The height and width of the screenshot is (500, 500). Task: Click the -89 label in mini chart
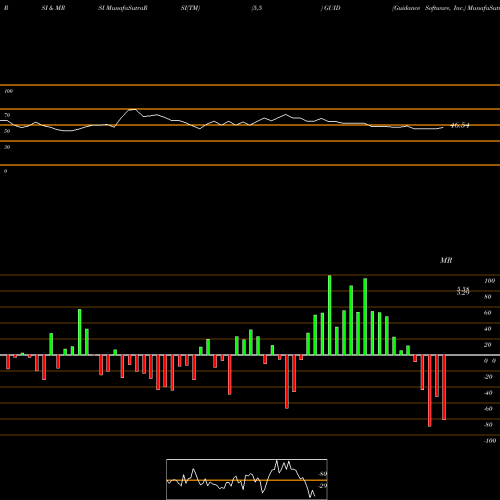click(323, 474)
